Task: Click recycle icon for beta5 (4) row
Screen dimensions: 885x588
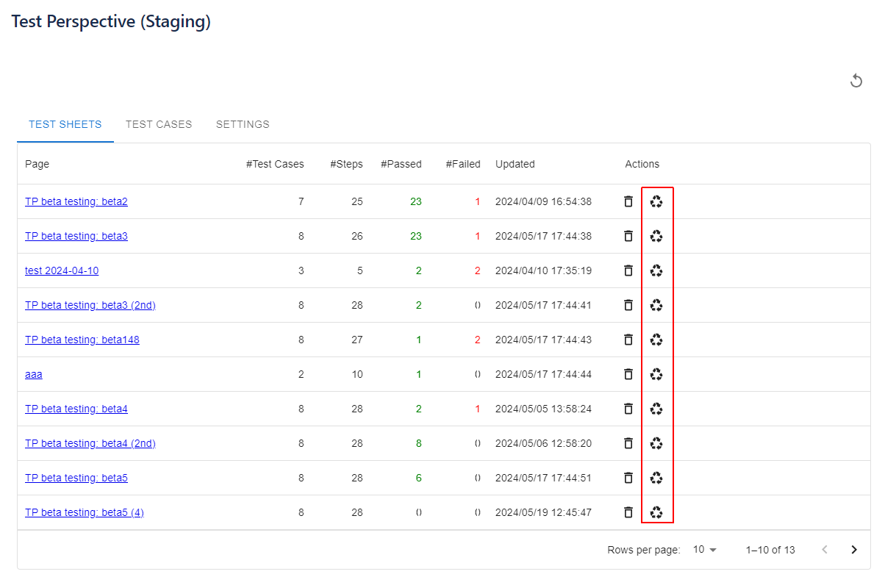Action: pyautogui.click(x=656, y=512)
